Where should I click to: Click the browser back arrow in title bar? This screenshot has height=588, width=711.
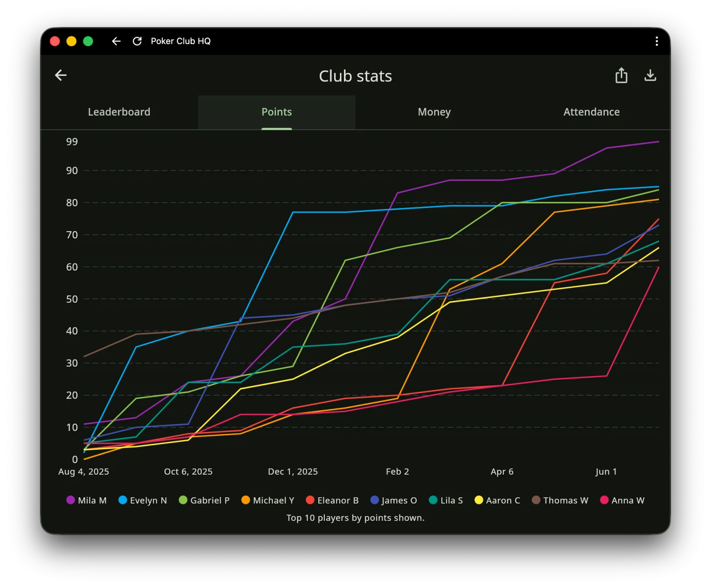[116, 41]
